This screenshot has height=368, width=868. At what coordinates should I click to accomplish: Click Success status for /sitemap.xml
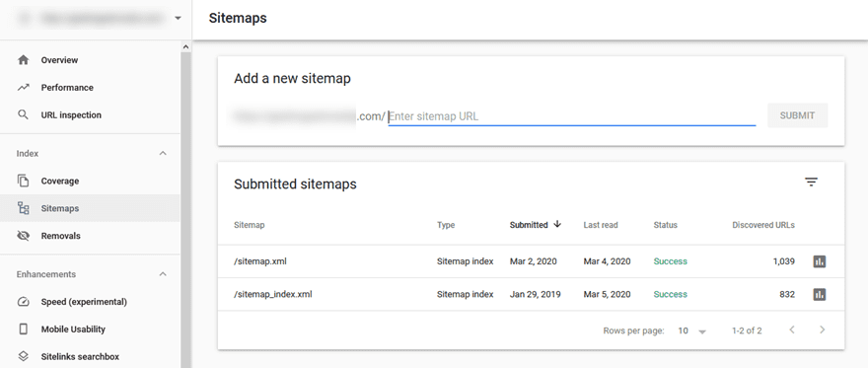coord(671,261)
